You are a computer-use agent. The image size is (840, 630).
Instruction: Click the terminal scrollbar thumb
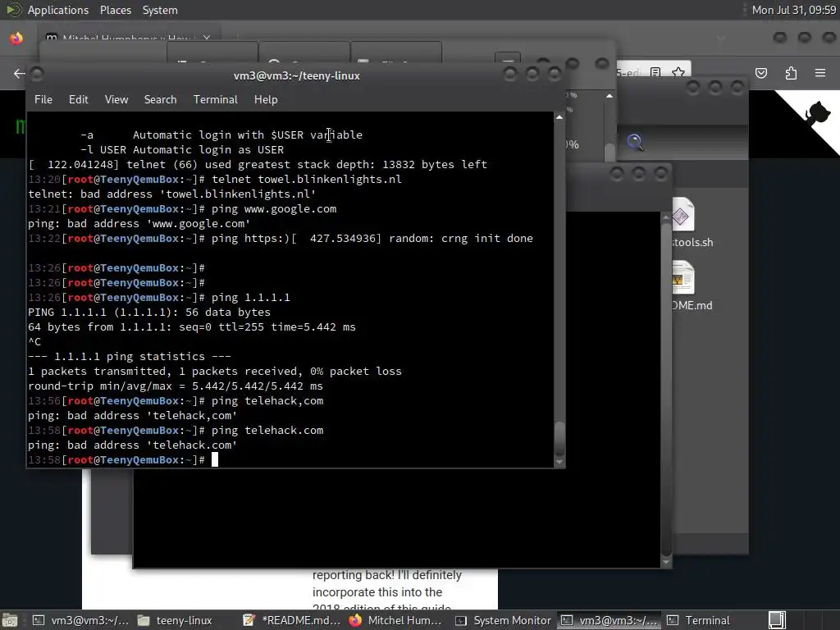pos(559,438)
